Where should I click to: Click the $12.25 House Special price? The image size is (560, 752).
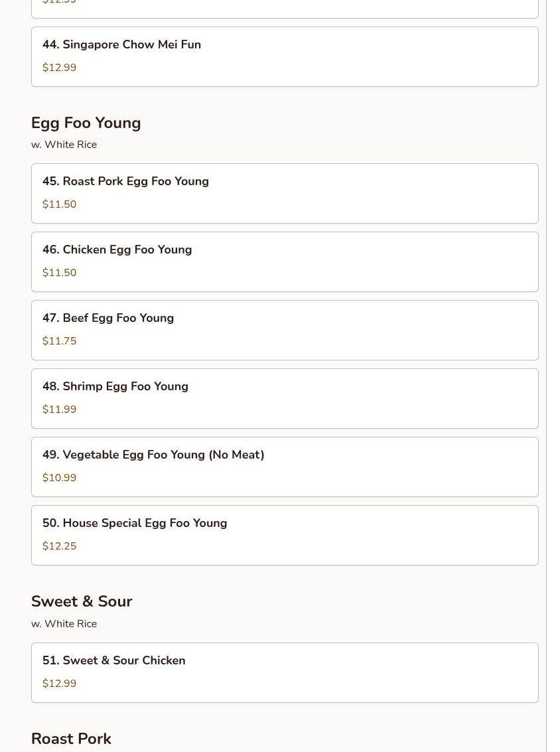pyautogui.click(x=60, y=546)
